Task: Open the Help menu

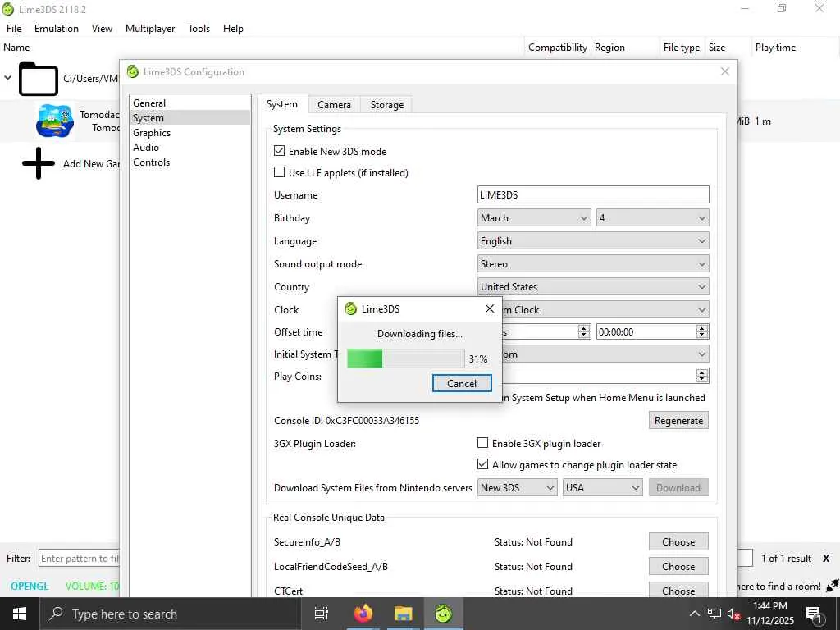Action: click(233, 29)
